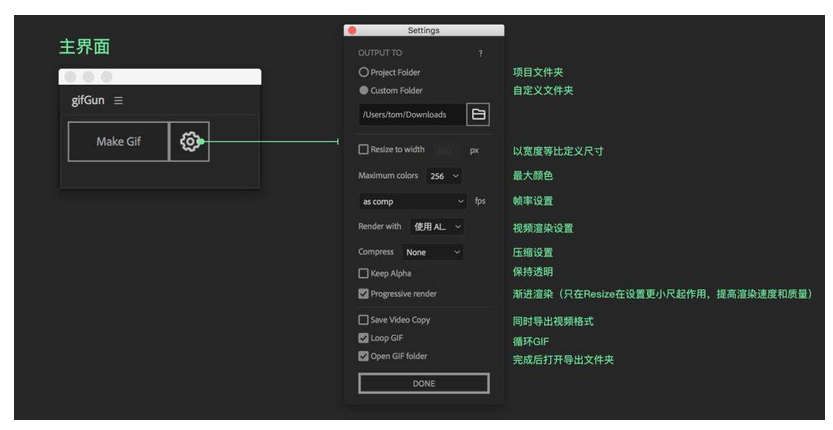The width and height of the screenshot is (833, 430).
Task: Open the Render with dropdown
Action: click(437, 227)
